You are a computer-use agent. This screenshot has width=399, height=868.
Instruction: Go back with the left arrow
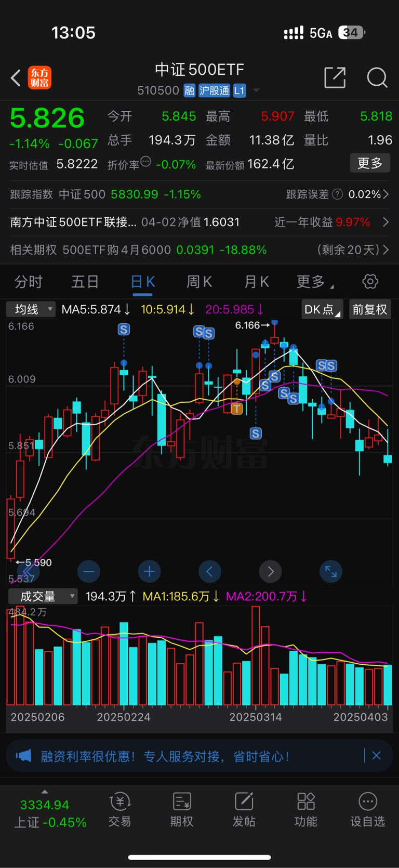(x=16, y=78)
